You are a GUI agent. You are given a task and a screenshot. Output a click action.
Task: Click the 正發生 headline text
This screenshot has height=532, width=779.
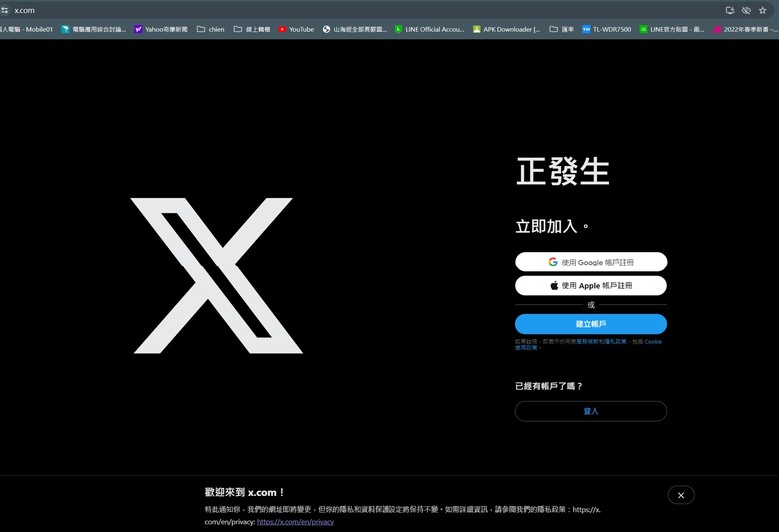(563, 171)
